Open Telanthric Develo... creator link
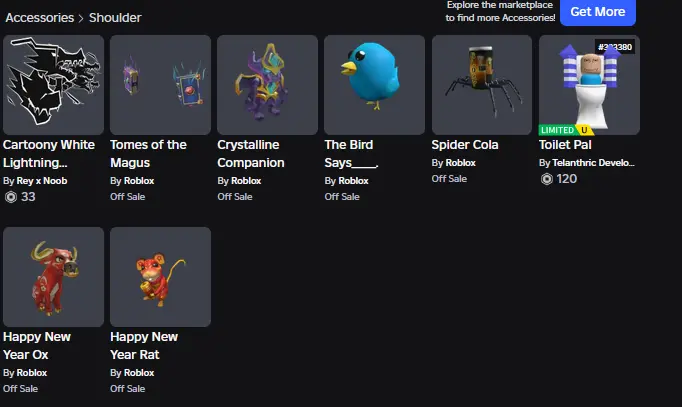 pyautogui.click(x=593, y=163)
